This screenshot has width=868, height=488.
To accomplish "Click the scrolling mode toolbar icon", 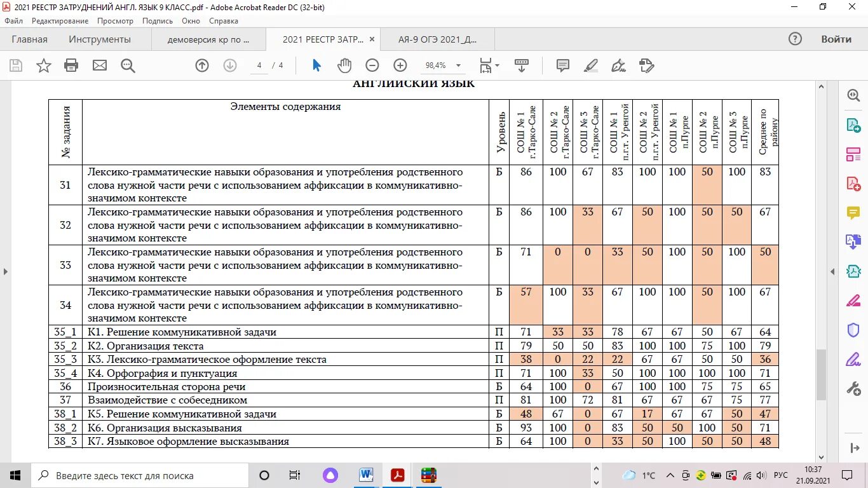I will [x=522, y=65].
